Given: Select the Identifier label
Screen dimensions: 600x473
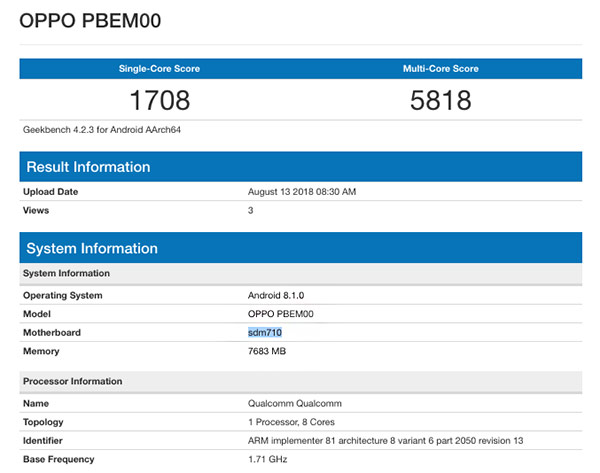Looking at the screenshot, I should 43,441.
